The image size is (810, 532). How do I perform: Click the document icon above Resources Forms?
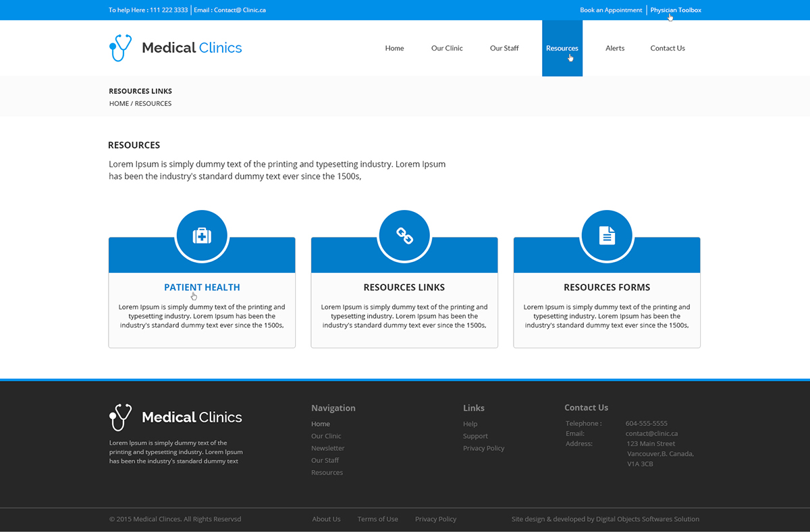coord(606,234)
